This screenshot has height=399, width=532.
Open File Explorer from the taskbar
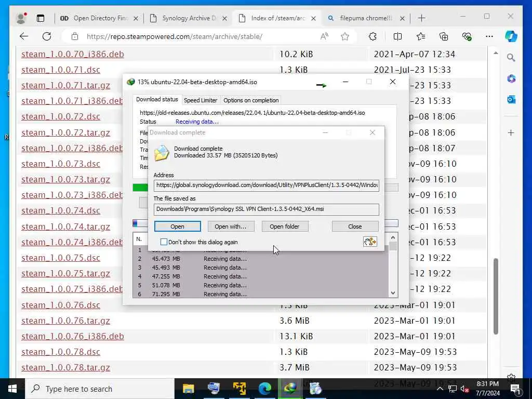pyautogui.click(x=188, y=389)
